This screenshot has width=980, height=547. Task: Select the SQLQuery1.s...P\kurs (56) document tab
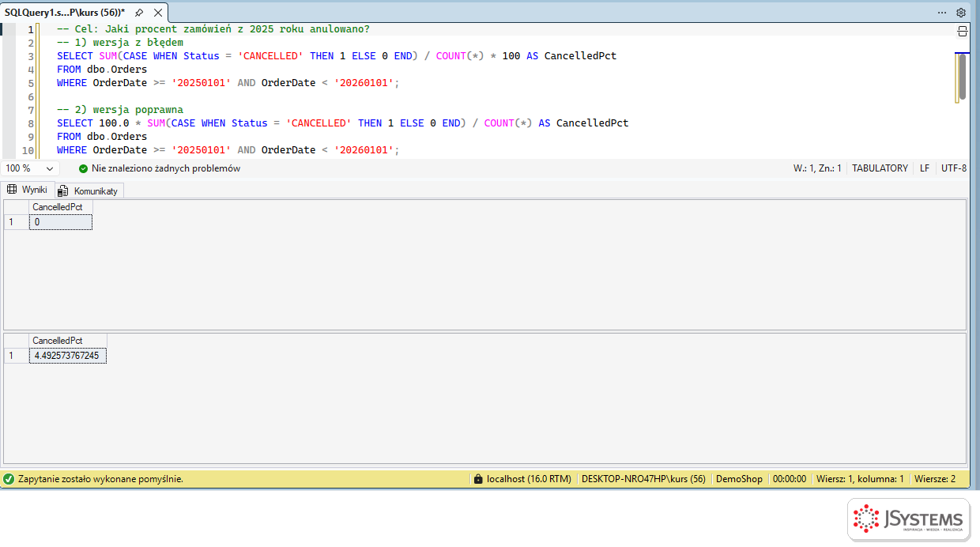click(65, 13)
